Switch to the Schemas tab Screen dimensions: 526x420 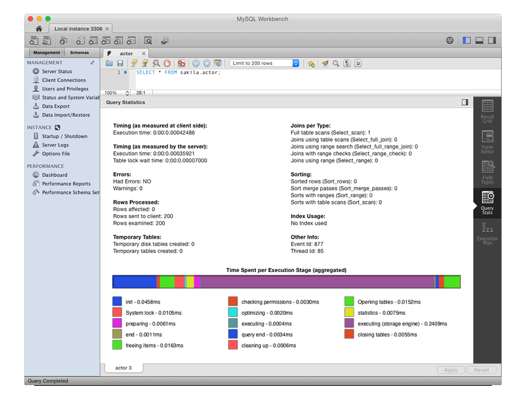(x=80, y=53)
